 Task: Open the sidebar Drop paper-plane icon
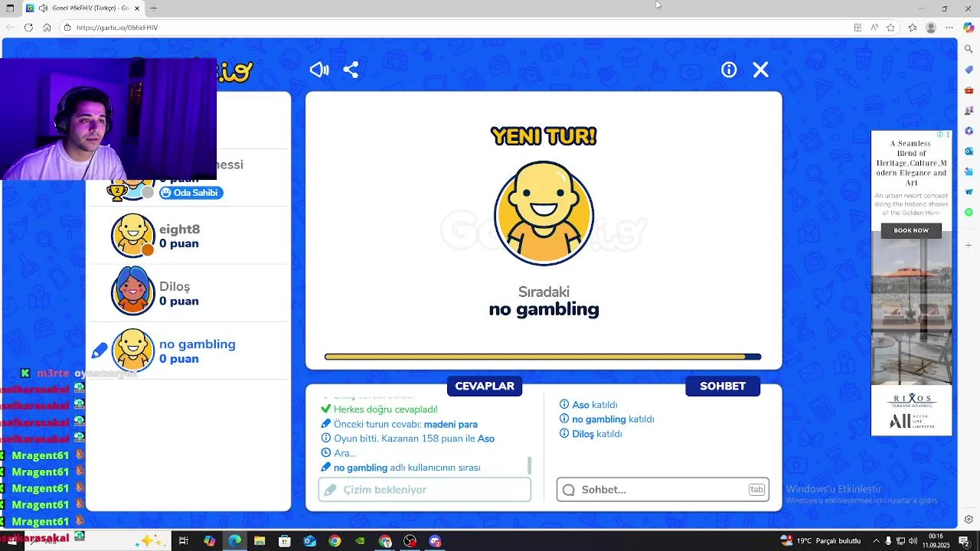969,192
